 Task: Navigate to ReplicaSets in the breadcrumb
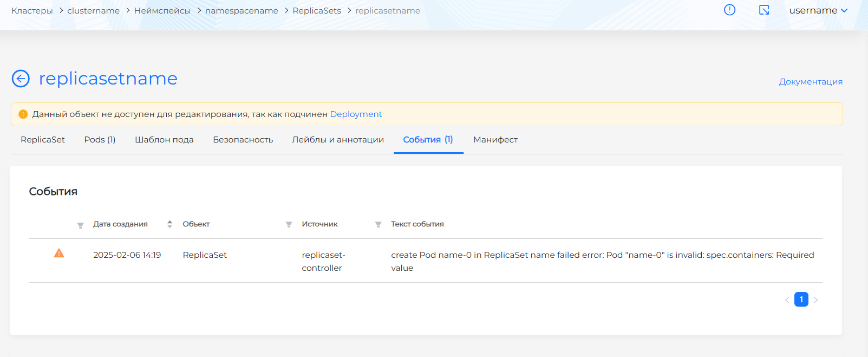point(317,11)
